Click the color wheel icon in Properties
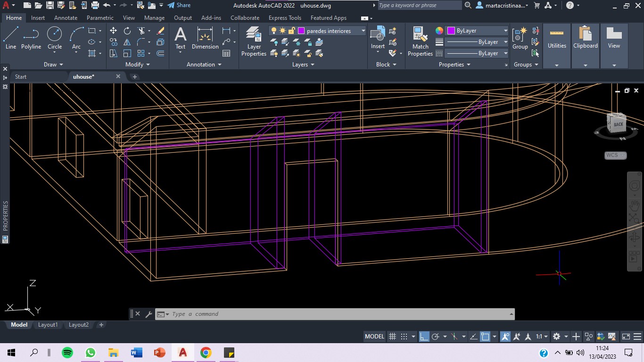This screenshot has width=644, height=362. click(x=439, y=31)
